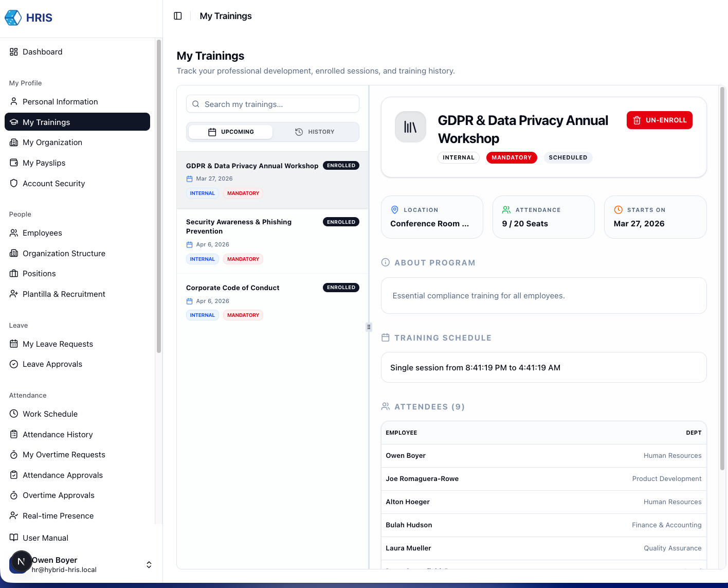Click the sidebar vertical scrollbar
Image resolution: width=728 pixels, height=588 pixels.
[x=159, y=195]
